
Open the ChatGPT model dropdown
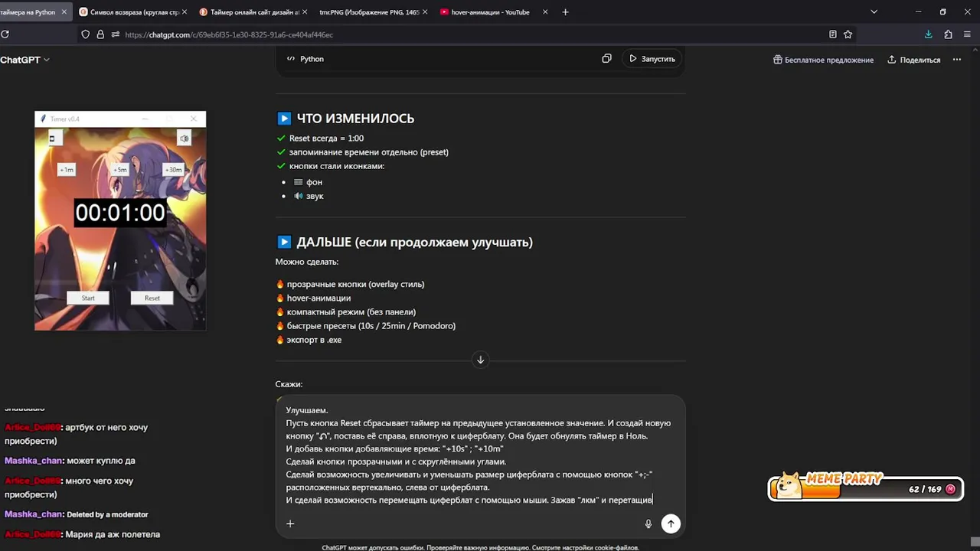(25, 60)
